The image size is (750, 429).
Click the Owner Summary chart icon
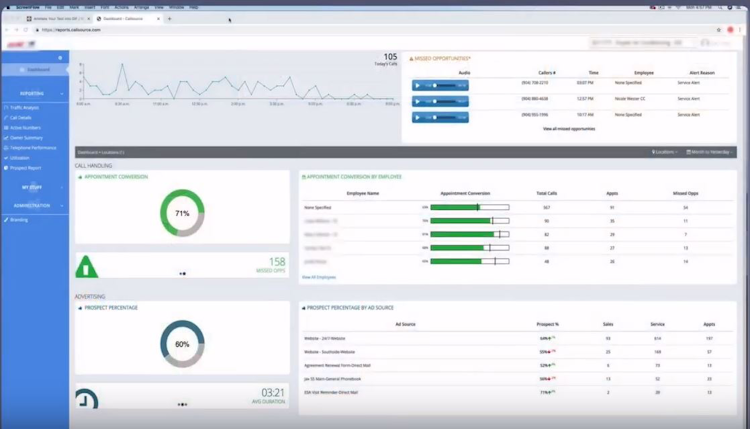[x=6, y=138]
